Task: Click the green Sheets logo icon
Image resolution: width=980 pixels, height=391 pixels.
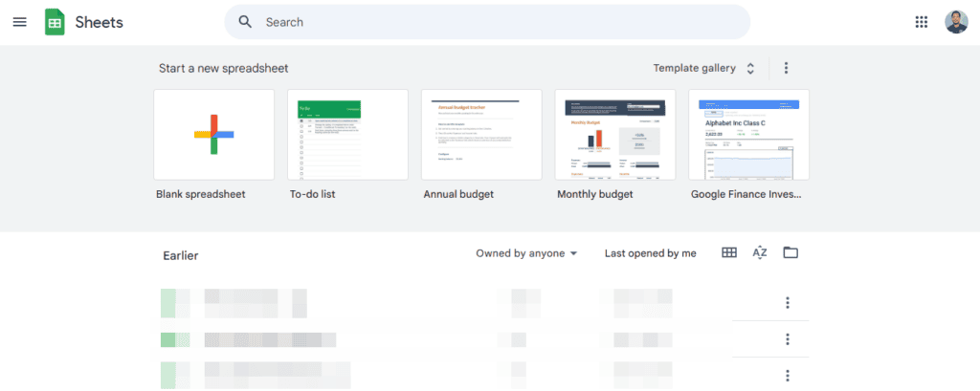Action: tap(55, 22)
